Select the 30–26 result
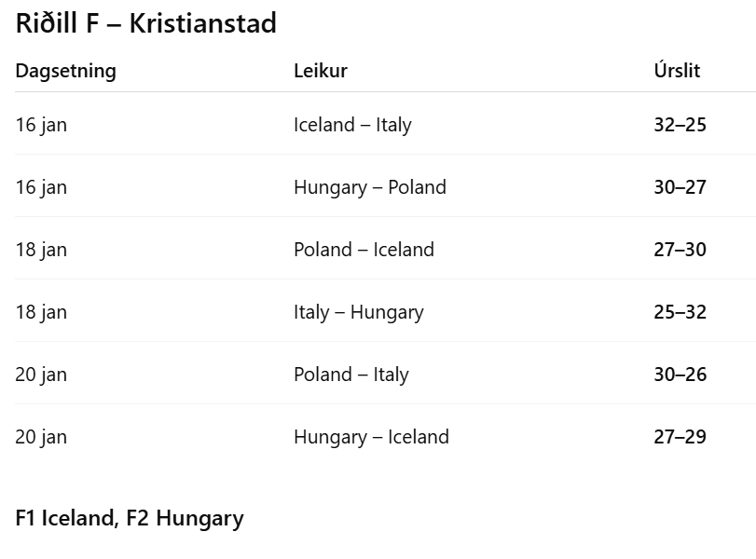Viewport: 756px width, 559px height. coord(680,375)
